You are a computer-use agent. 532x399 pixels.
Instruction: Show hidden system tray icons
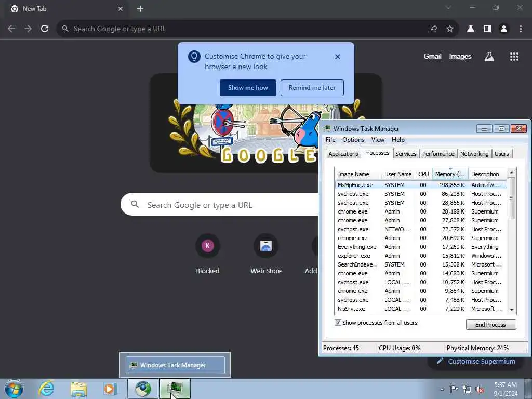[442, 389]
